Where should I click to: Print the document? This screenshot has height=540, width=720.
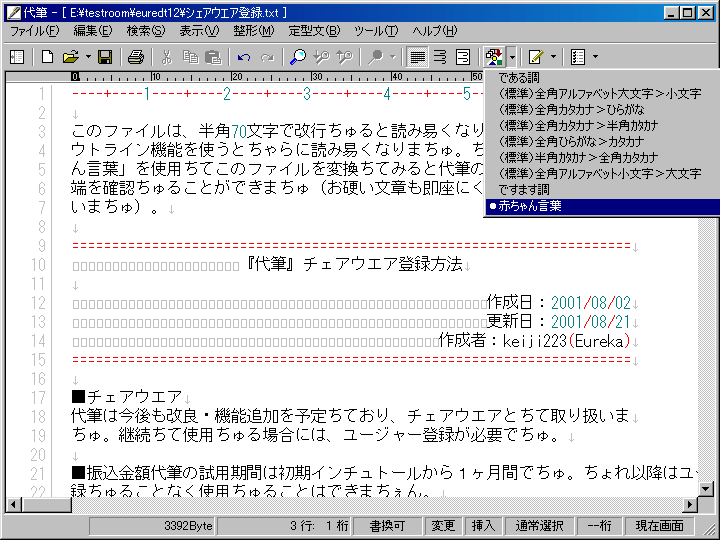pos(136,57)
